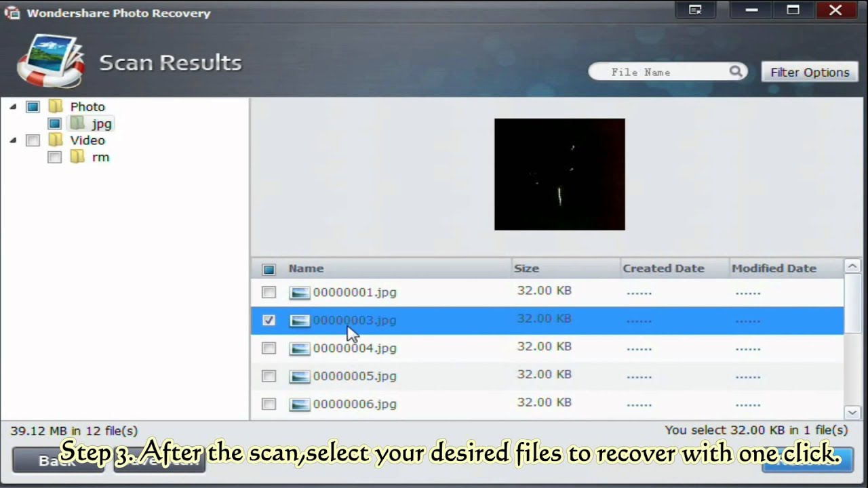Select the Photo tree item label
868x488 pixels.
point(87,106)
